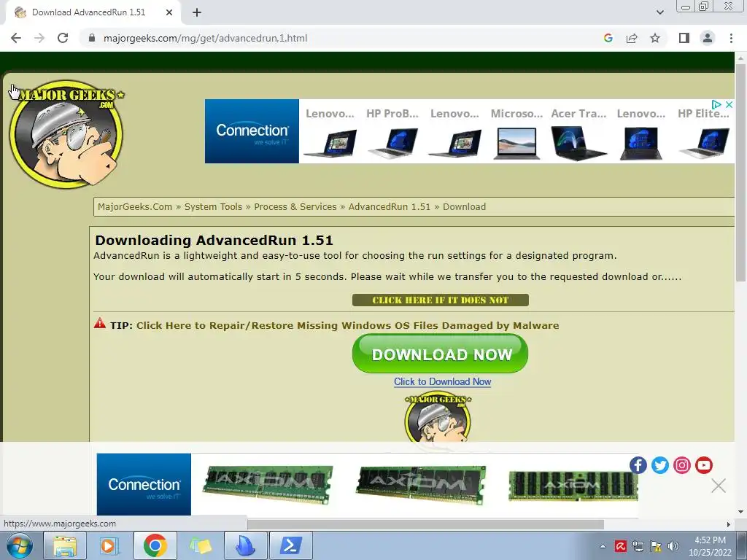
Task: Follow the Click to Download Now link
Action: [442, 381]
